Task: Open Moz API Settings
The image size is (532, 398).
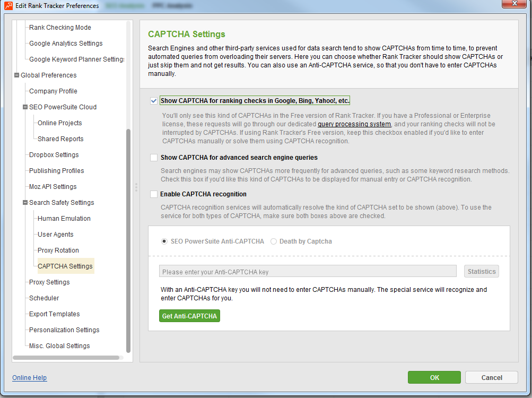Action: click(x=53, y=187)
